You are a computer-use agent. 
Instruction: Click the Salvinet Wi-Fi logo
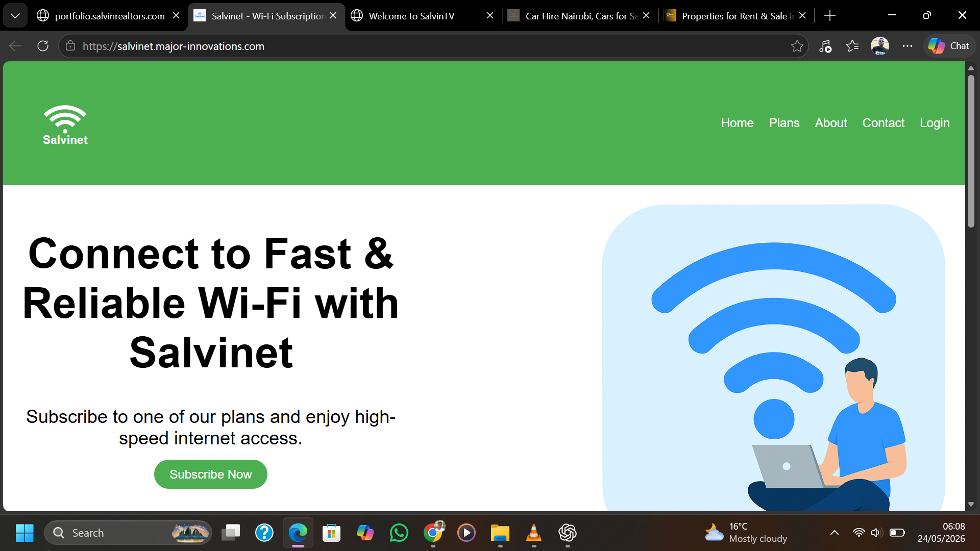click(65, 125)
